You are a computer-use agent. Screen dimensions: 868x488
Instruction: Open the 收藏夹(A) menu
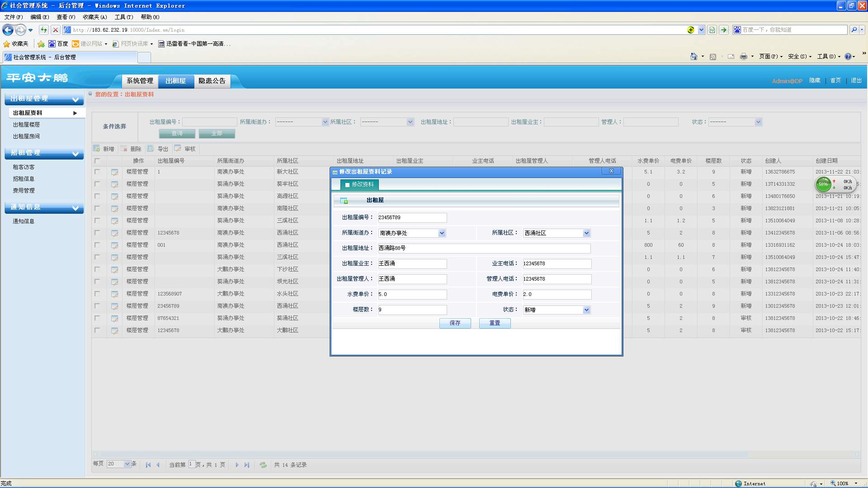(x=95, y=17)
